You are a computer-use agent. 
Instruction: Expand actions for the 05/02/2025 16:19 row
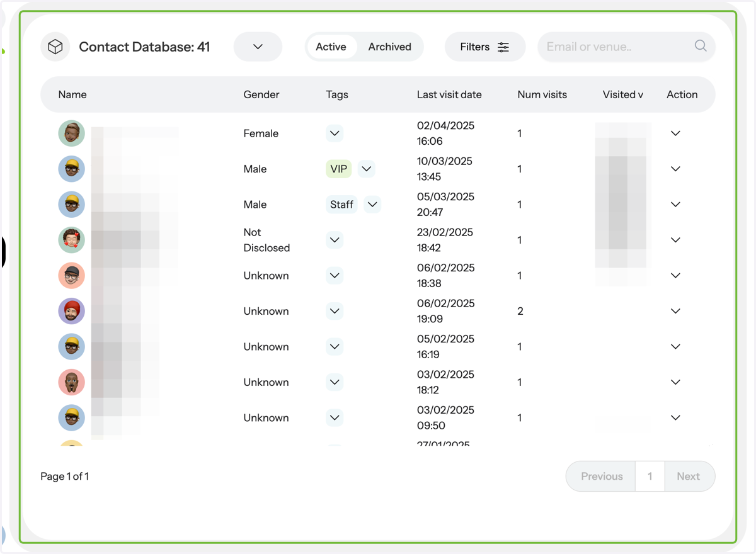point(675,347)
